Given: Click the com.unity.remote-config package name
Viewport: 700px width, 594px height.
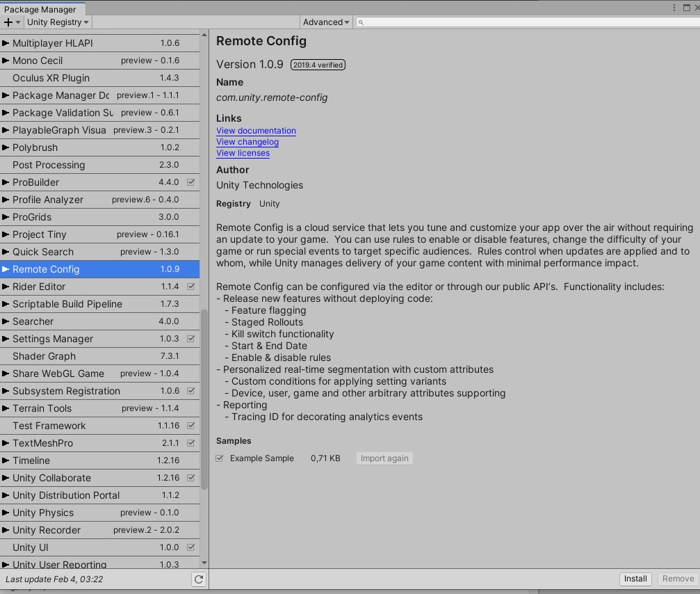Looking at the screenshot, I should (x=272, y=97).
